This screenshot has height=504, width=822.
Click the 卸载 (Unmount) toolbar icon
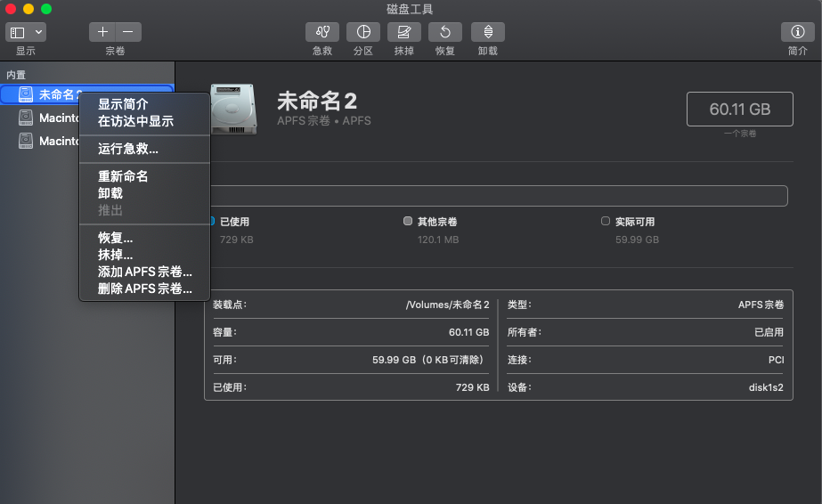487,32
